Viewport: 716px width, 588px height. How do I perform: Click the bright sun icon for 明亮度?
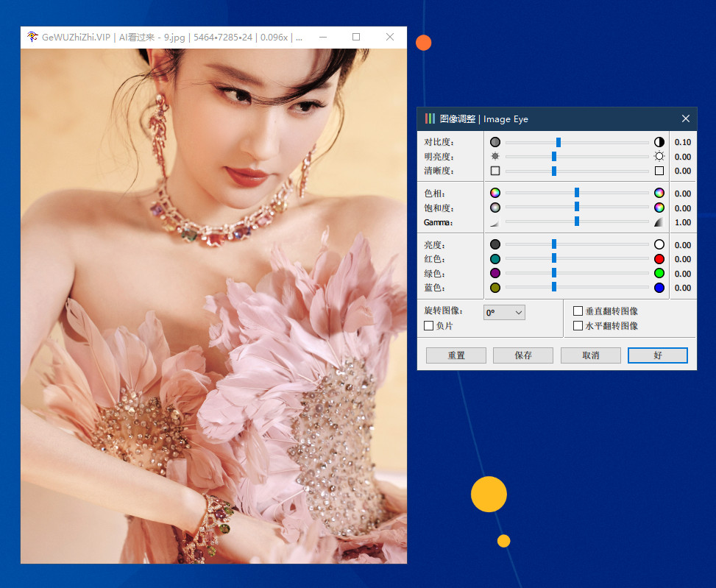[x=659, y=157]
